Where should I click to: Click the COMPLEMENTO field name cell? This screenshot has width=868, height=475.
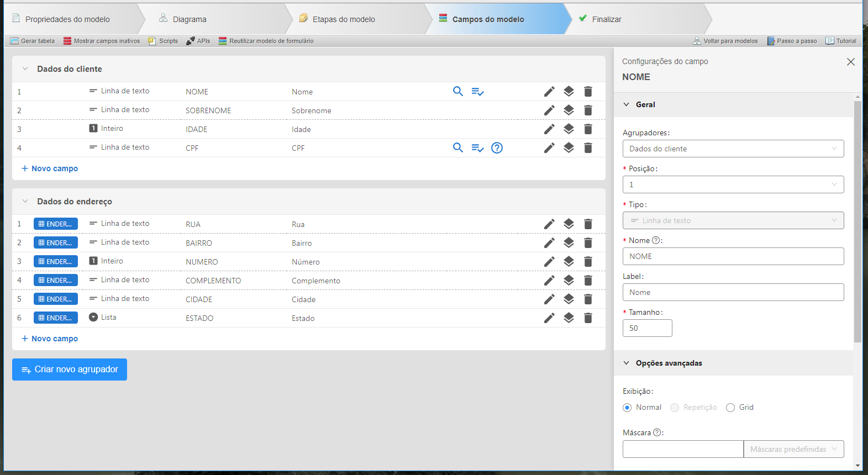click(x=213, y=281)
